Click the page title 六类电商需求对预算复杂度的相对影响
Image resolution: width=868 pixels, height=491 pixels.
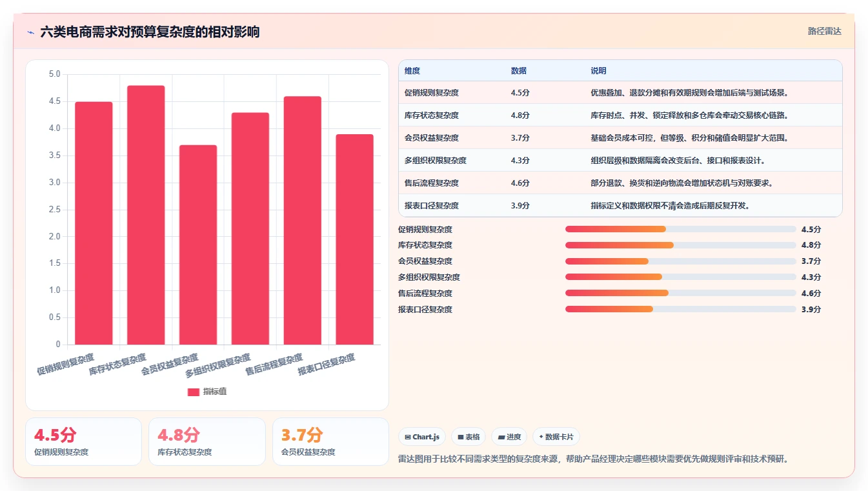pyautogui.click(x=150, y=32)
